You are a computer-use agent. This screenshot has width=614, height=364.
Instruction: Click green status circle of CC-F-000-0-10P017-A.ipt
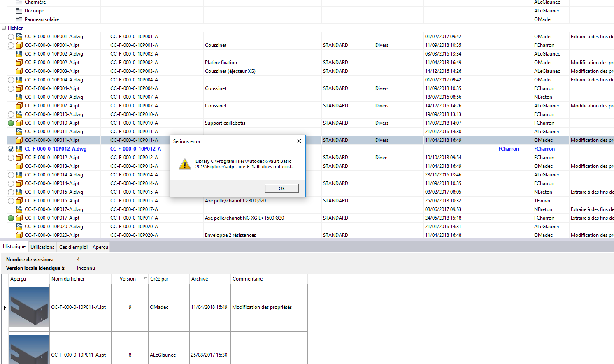[11, 218]
